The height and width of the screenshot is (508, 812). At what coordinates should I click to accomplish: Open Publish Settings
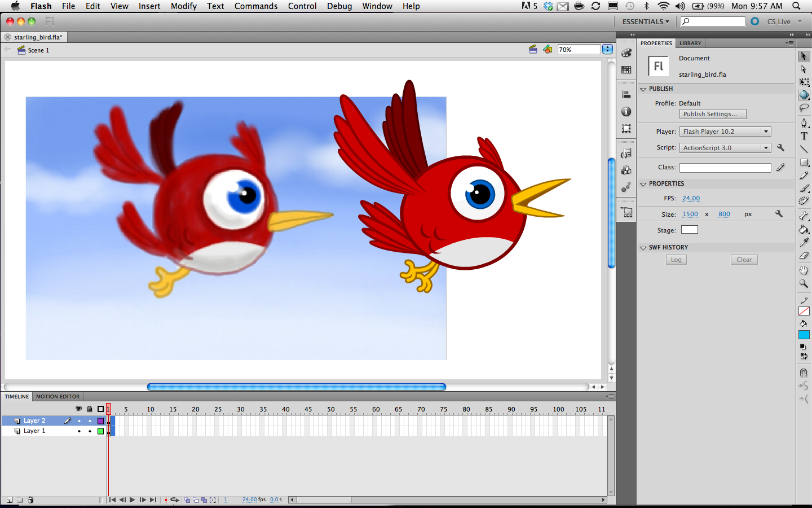(x=712, y=114)
